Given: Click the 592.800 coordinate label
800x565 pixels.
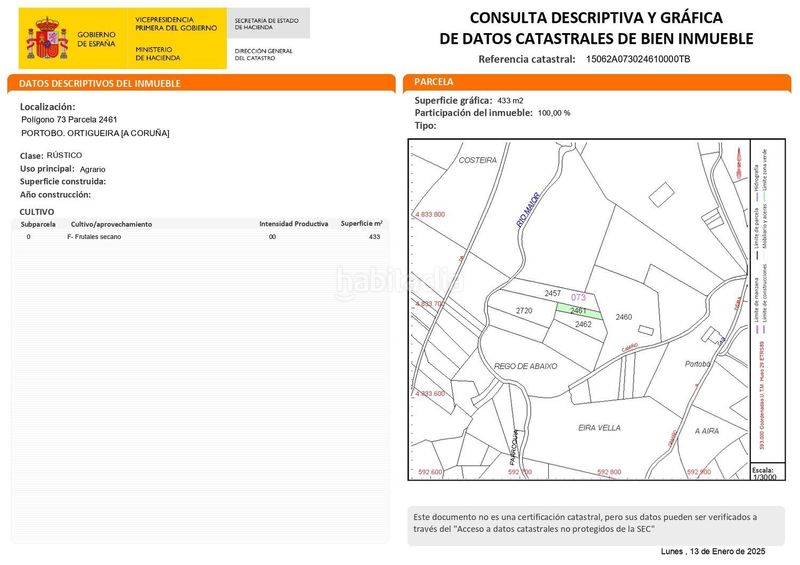Looking at the screenshot, I should click(609, 472).
